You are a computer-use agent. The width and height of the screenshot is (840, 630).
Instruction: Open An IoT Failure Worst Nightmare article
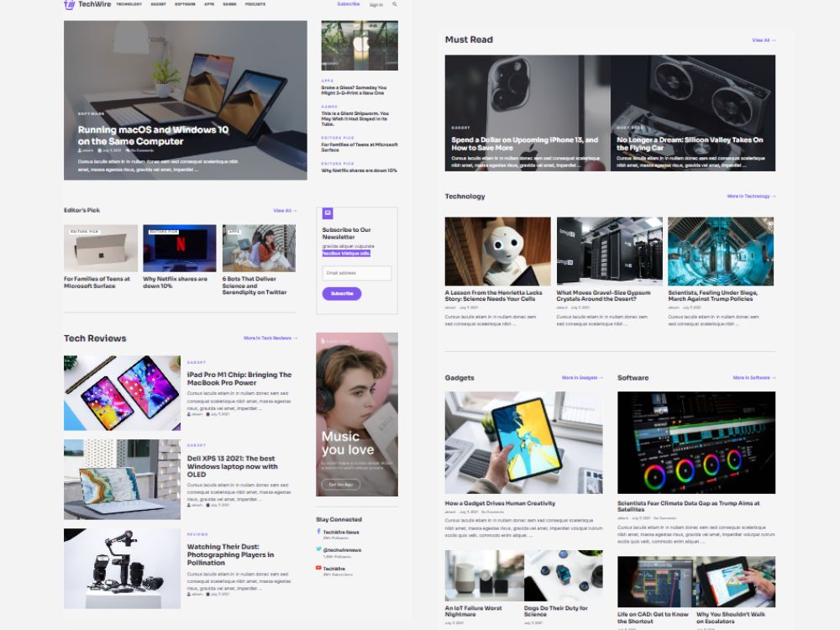tap(474, 612)
